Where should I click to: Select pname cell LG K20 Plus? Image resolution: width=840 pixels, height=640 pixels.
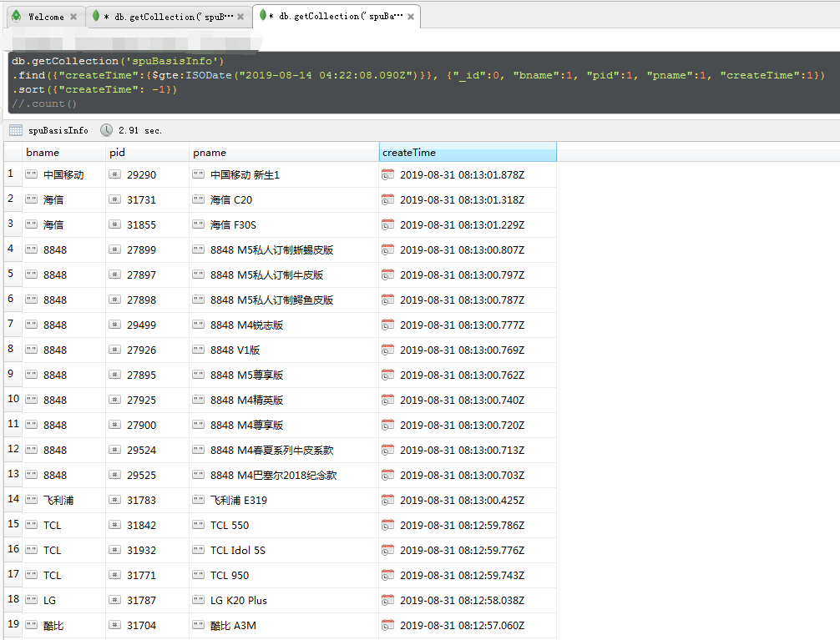[284, 600]
